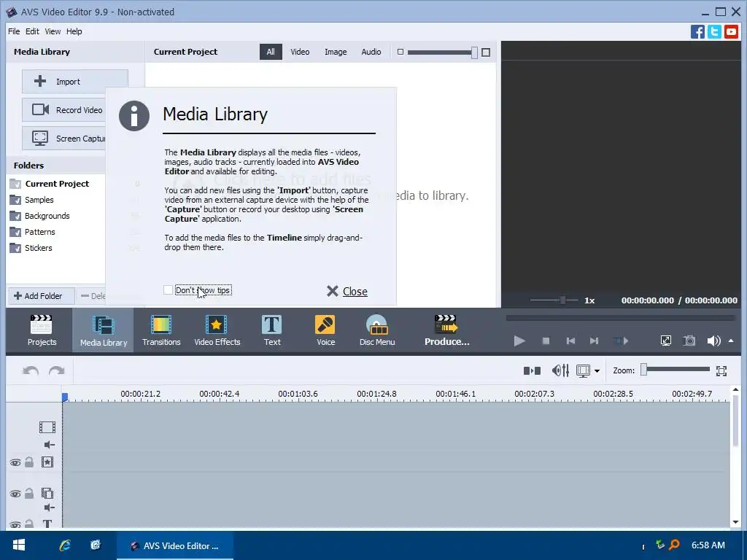
Task: Open the Disc Menu panel
Action: 377,330
